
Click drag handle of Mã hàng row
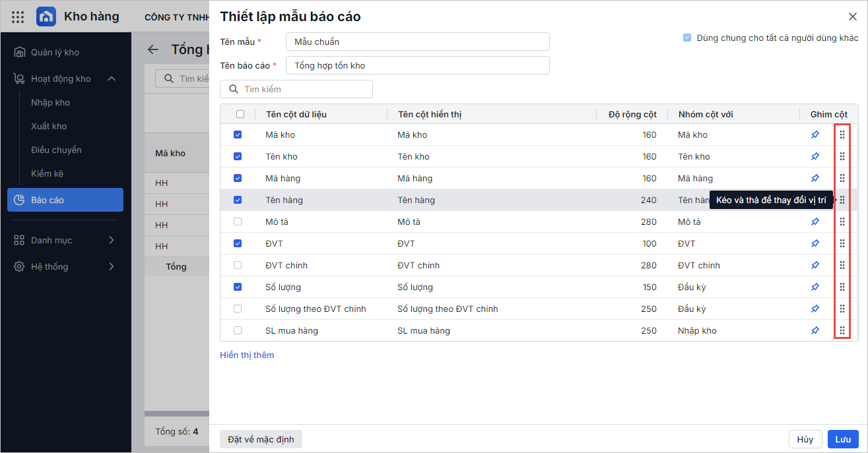[842, 178]
